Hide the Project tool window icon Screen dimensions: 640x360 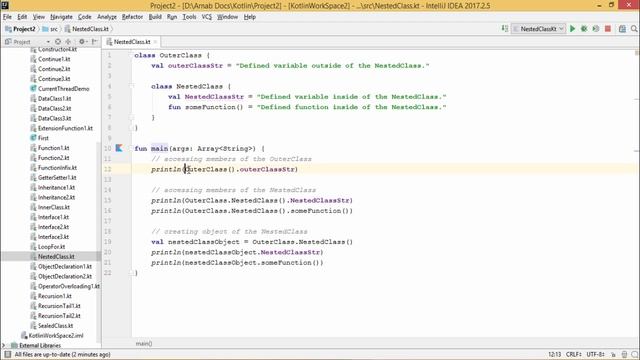pos(95,42)
